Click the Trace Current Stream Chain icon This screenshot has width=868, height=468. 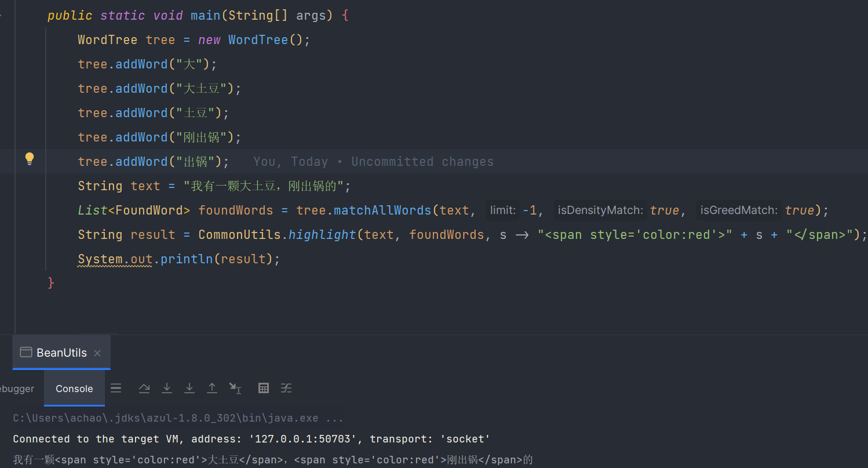286,389
